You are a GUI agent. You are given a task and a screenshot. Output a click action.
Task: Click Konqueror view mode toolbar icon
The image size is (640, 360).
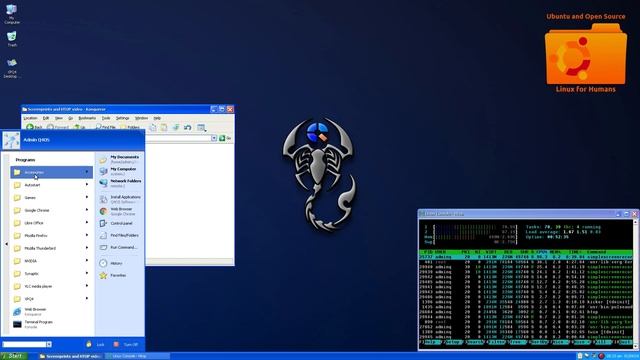tap(202, 127)
